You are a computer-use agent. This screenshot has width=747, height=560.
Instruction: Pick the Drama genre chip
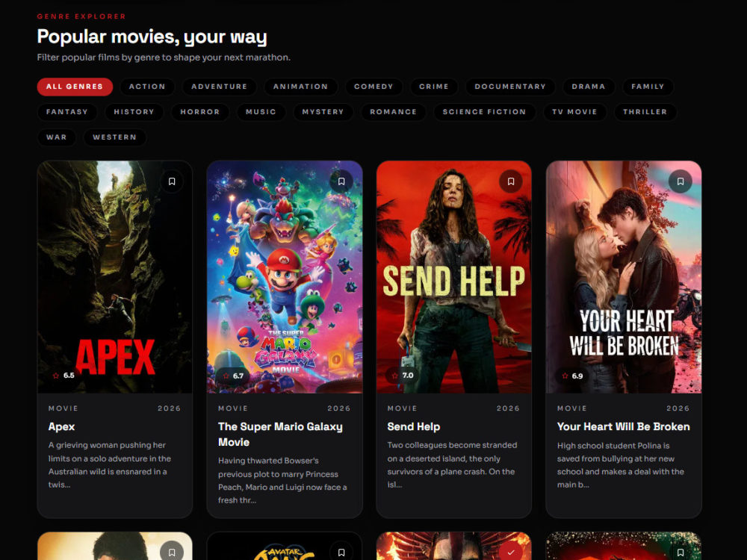coord(589,87)
